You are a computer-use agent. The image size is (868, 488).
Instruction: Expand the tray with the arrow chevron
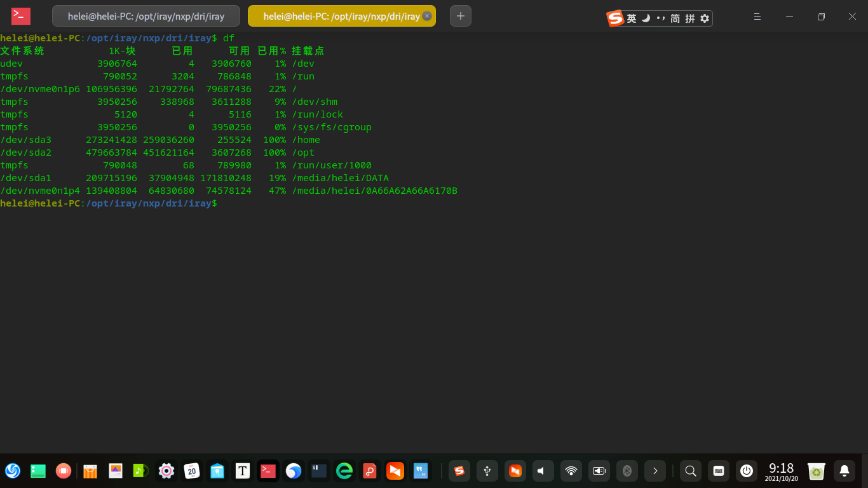tap(654, 471)
